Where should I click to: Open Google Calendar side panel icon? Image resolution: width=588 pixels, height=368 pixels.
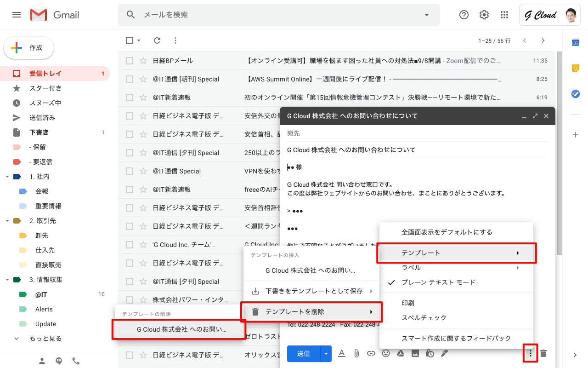coord(575,42)
